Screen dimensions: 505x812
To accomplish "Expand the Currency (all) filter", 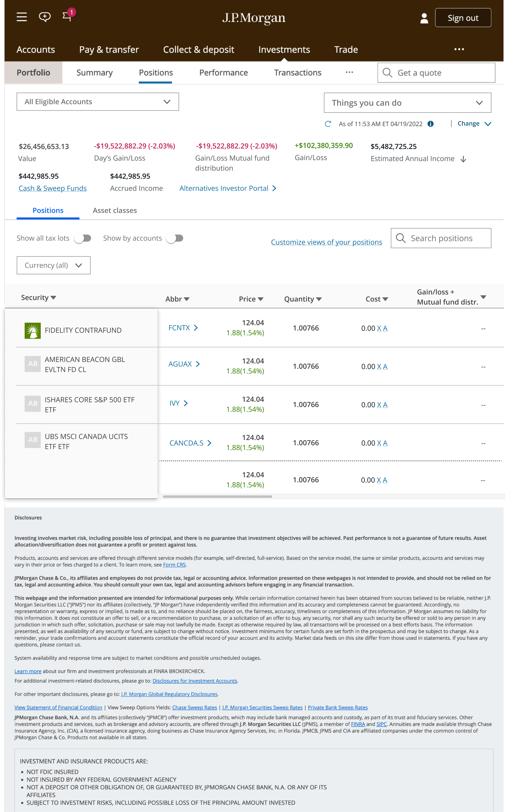I will point(54,265).
